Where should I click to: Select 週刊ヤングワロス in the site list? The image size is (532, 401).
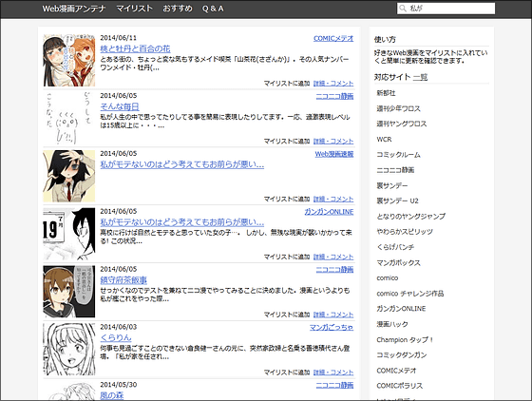coord(401,124)
